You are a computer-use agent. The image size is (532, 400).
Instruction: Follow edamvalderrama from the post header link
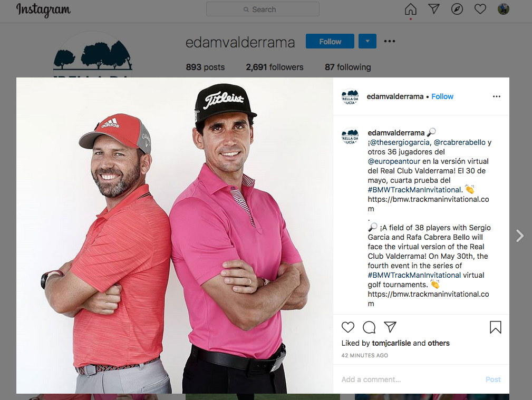tap(442, 96)
